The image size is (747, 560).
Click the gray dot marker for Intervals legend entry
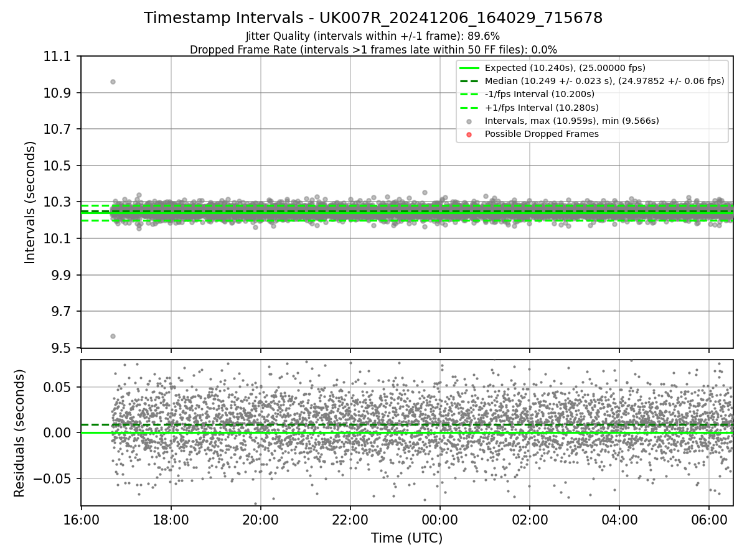click(469, 121)
